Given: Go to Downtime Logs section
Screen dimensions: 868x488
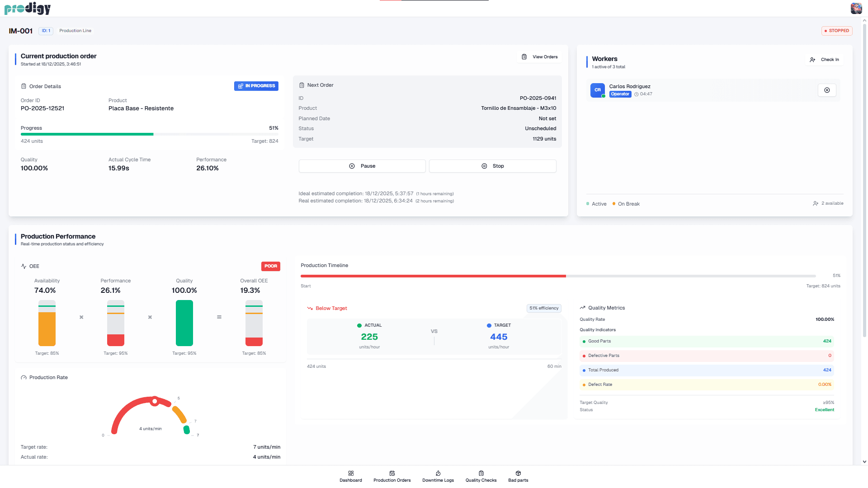Looking at the screenshot, I should (x=438, y=476).
